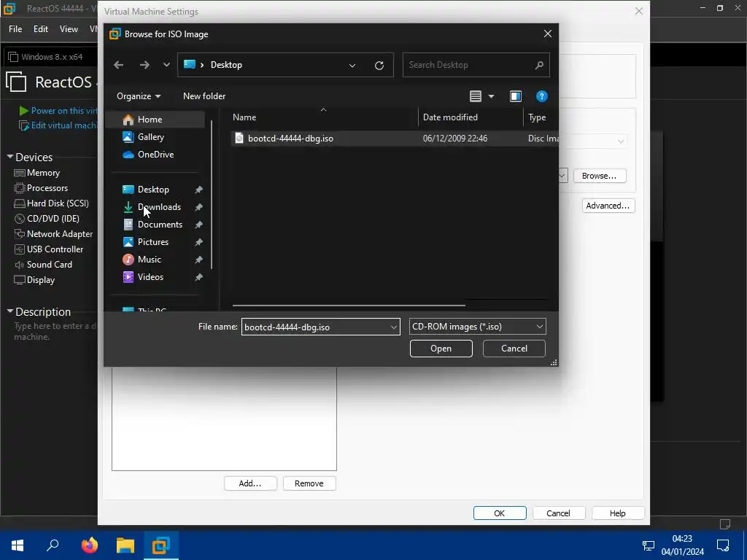This screenshot has width=747, height=560.
Task: Select CD/DVD (IDE) device
Action: click(x=47, y=219)
